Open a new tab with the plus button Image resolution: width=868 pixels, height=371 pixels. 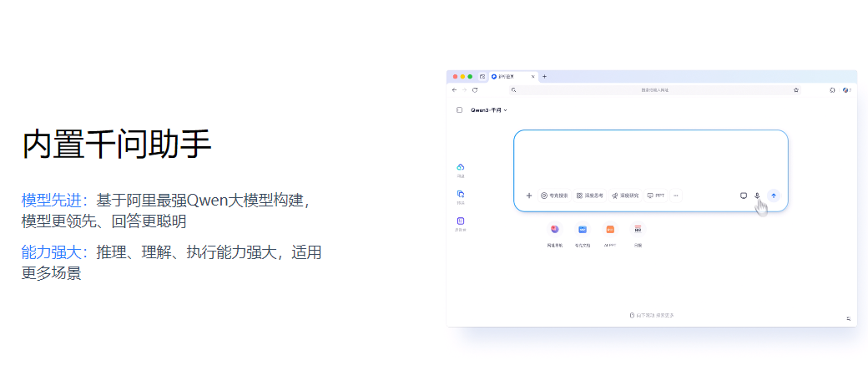[545, 76]
